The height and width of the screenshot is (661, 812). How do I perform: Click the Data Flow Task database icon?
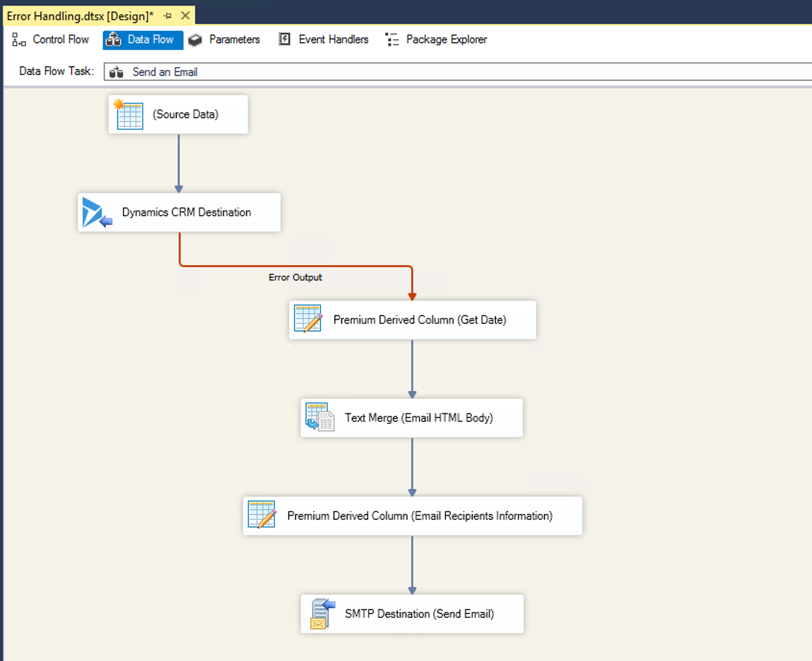point(116,72)
